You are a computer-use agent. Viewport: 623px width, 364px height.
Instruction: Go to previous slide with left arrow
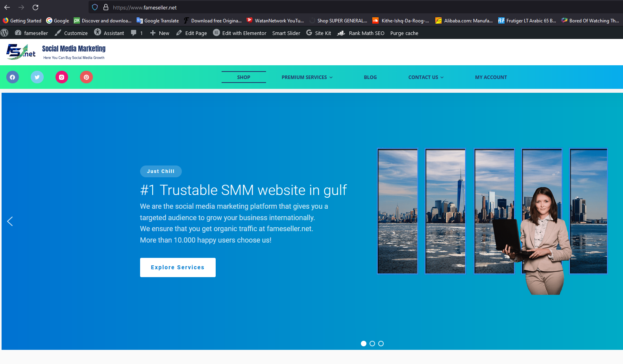pyautogui.click(x=10, y=221)
